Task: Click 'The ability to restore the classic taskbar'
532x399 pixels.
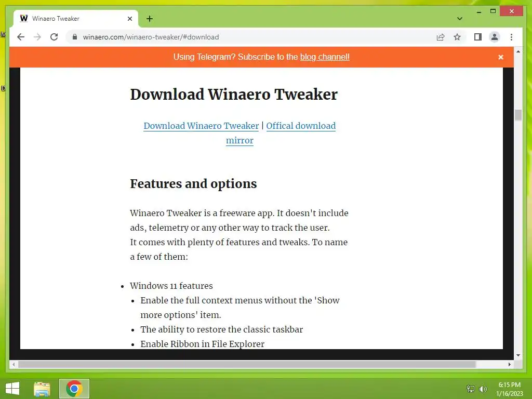Action: (x=221, y=329)
